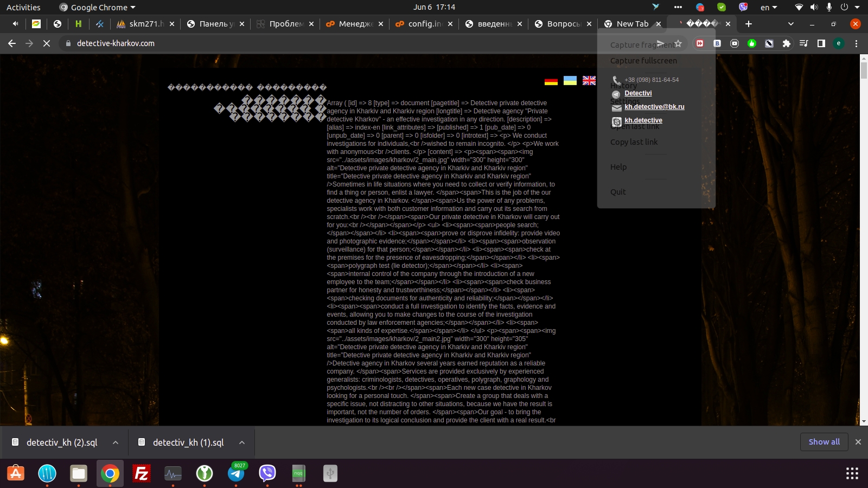Launch FileZilla from the dock

pyautogui.click(x=142, y=473)
